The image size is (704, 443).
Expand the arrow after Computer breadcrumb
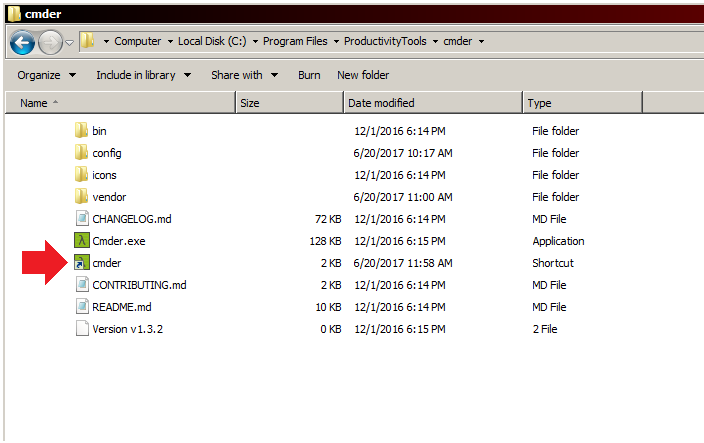[x=170, y=41]
